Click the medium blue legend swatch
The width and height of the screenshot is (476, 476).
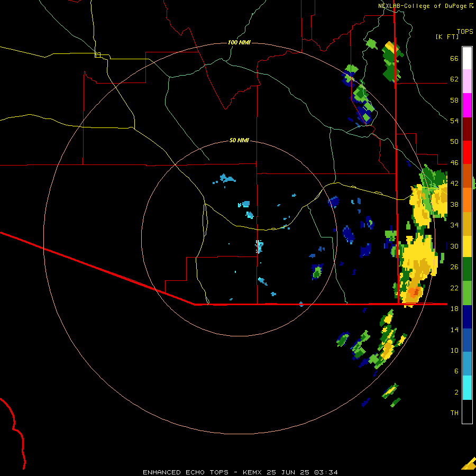coord(467,340)
